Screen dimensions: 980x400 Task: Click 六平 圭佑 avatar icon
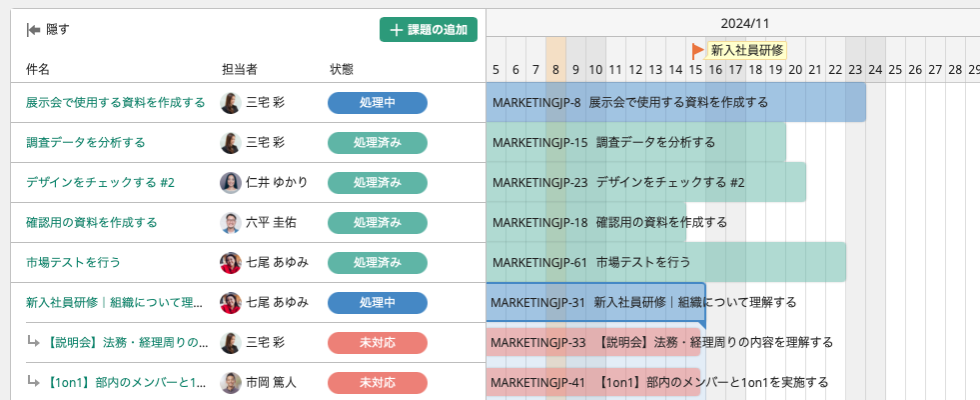pyautogui.click(x=231, y=223)
